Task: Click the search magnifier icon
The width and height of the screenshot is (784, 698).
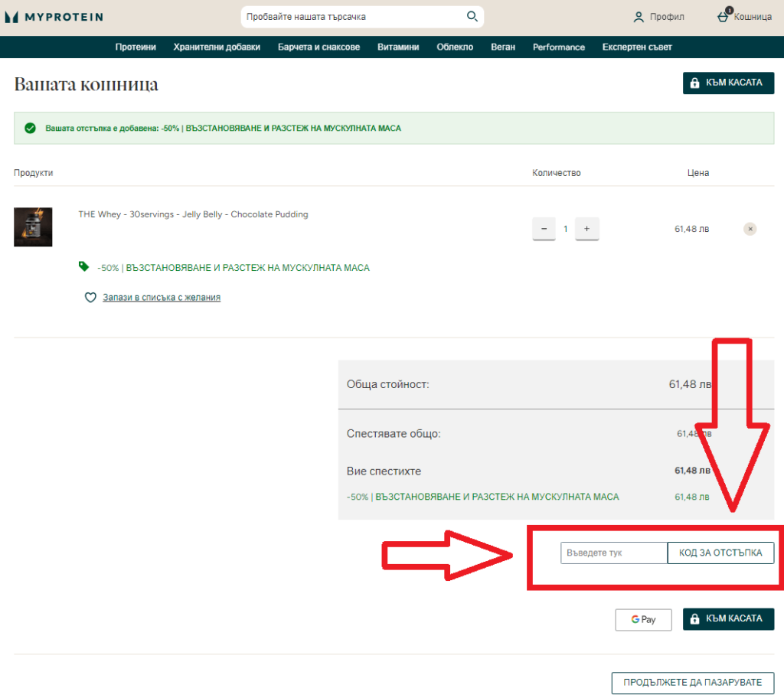Action: tap(472, 17)
